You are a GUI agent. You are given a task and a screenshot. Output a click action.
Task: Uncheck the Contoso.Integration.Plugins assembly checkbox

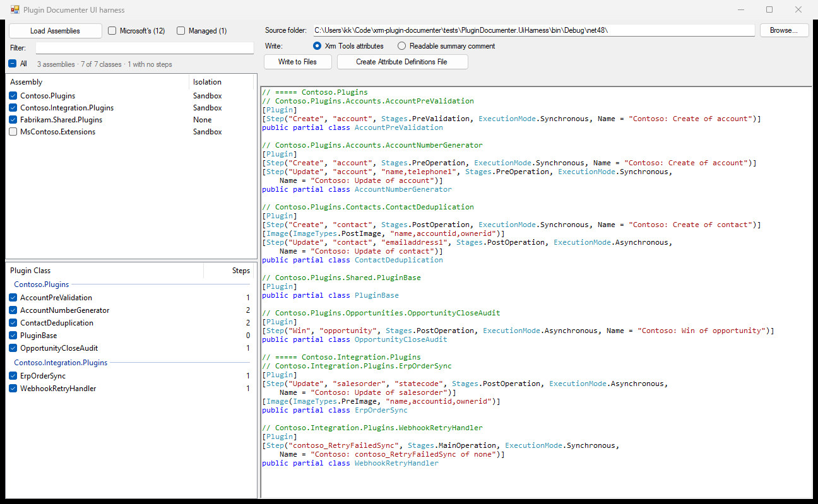[x=13, y=108]
